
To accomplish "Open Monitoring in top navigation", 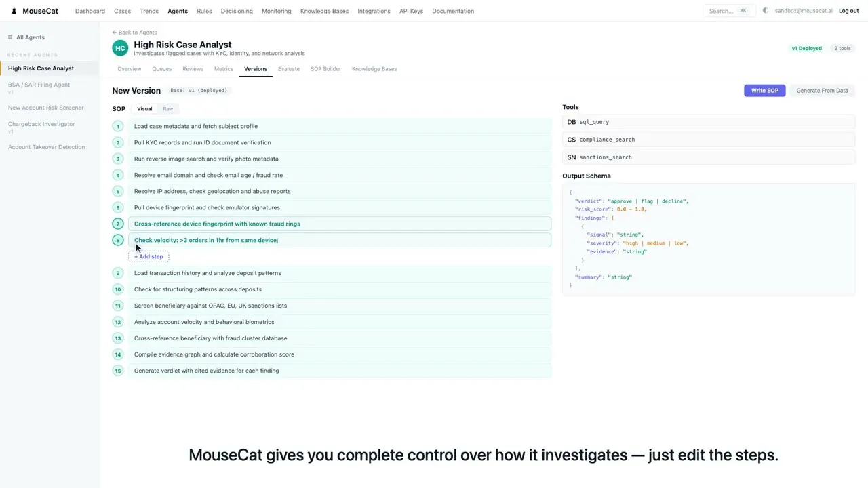I will click(x=277, y=11).
